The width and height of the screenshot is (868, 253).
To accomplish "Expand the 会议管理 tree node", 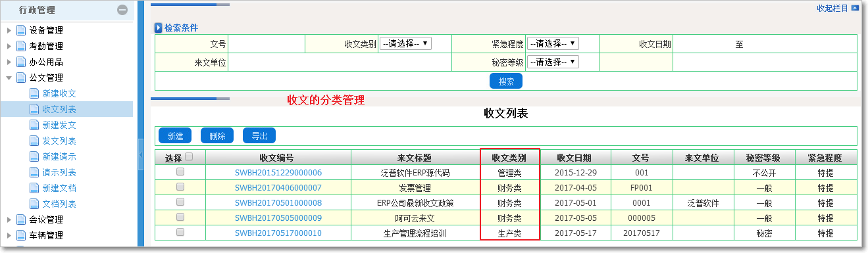I will [x=9, y=219].
